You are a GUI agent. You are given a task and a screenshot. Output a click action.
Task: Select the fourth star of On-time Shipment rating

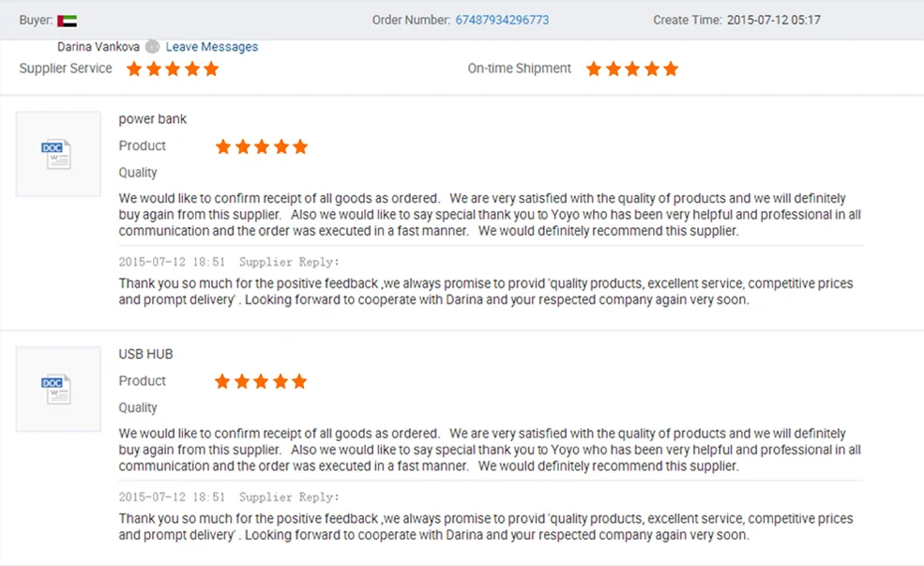(653, 69)
